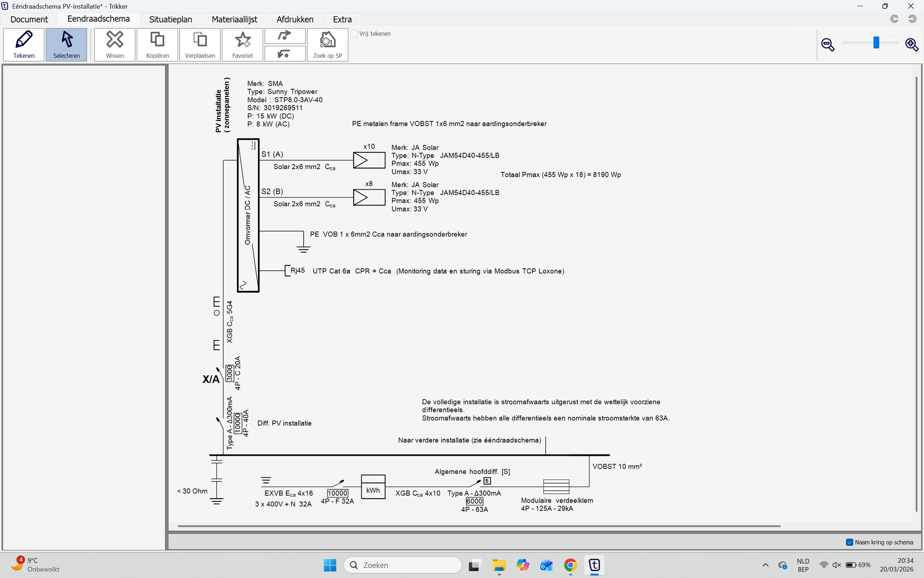The image size is (924, 578).
Task: Click the horizontal scrollbar under schema
Action: coord(478,526)
